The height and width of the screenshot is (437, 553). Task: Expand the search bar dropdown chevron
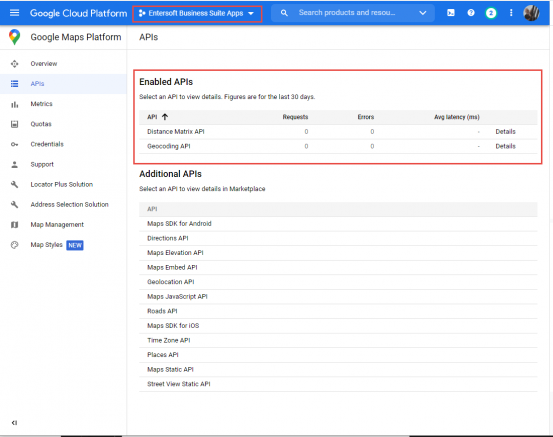[423, 13]
